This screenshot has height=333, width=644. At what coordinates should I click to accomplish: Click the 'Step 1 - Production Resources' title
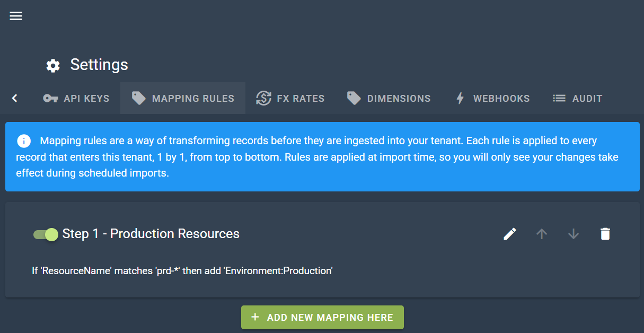151,234
